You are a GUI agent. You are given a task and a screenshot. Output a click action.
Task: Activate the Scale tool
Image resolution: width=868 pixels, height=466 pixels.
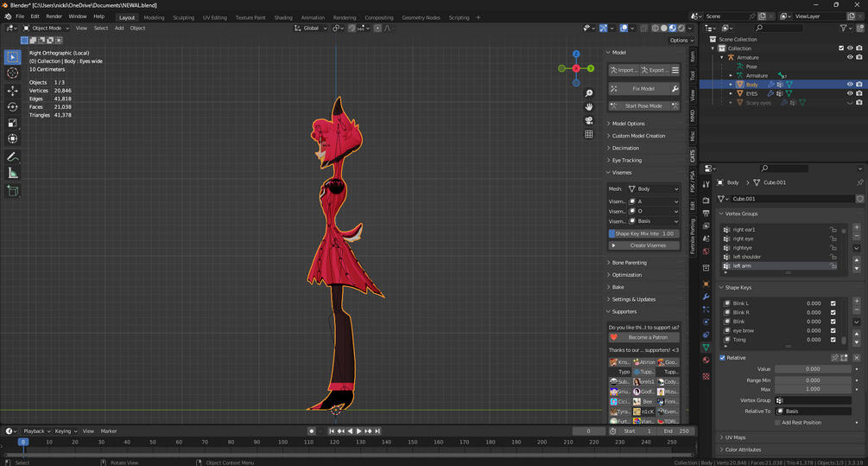click(13, 123)
